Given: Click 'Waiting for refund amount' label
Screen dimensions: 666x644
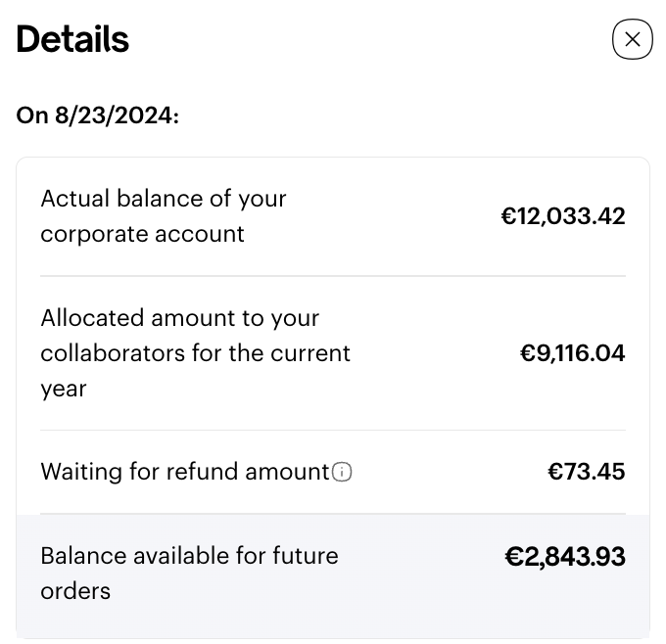Looking at the screenshot, I should click(185, 472).
